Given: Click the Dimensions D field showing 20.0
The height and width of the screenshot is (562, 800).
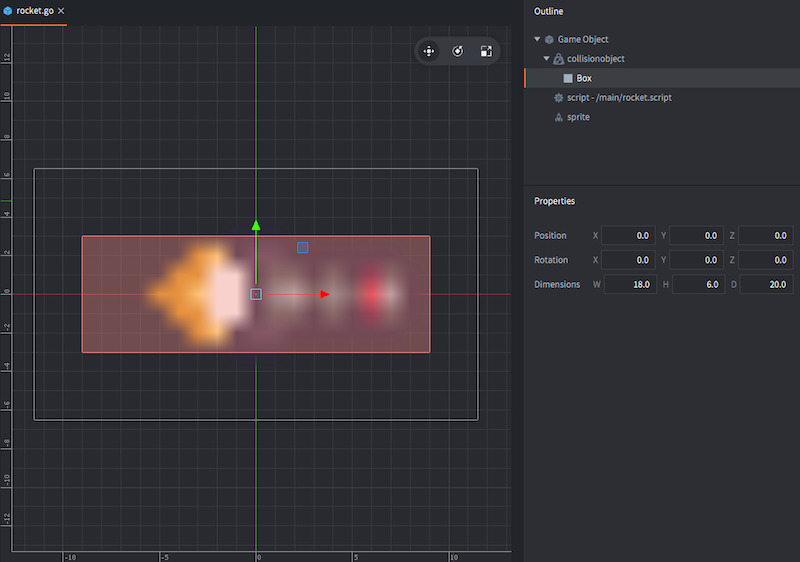Looking at the screenshot, I should 766,285.
